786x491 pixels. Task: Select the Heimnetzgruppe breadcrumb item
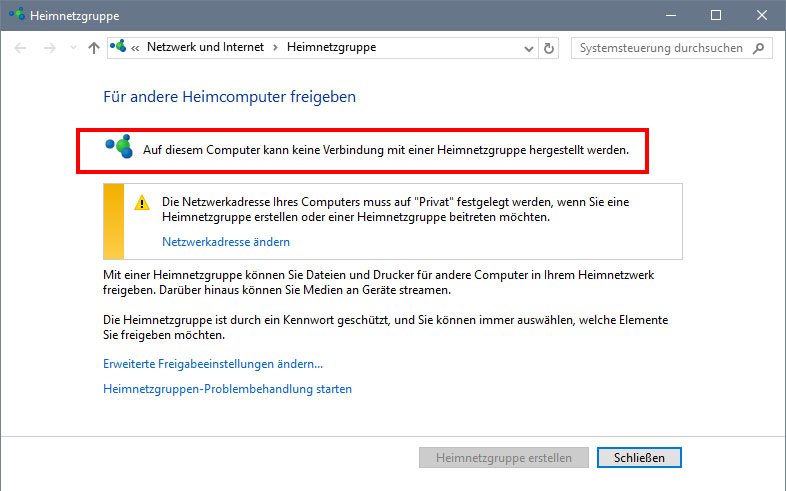[x=331, y=47]
